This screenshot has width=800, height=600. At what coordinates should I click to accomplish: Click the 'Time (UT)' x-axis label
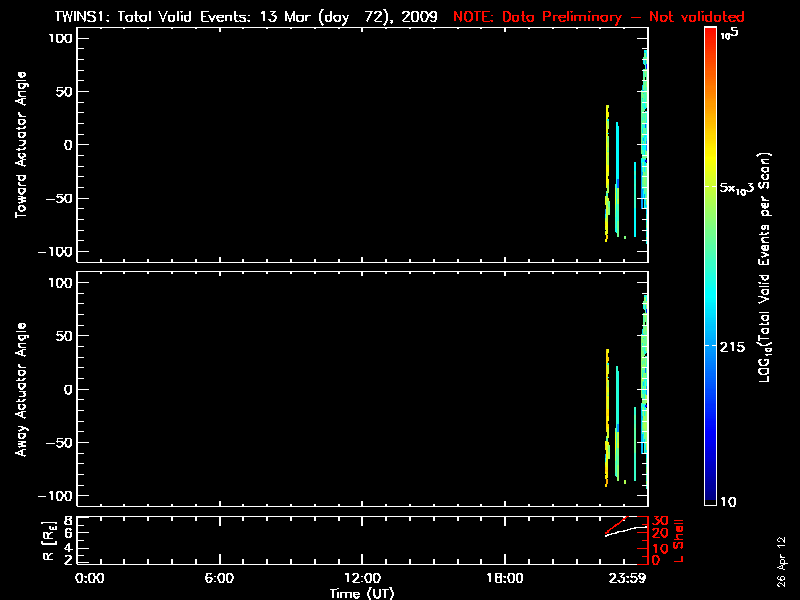click(x=362, y=593)
